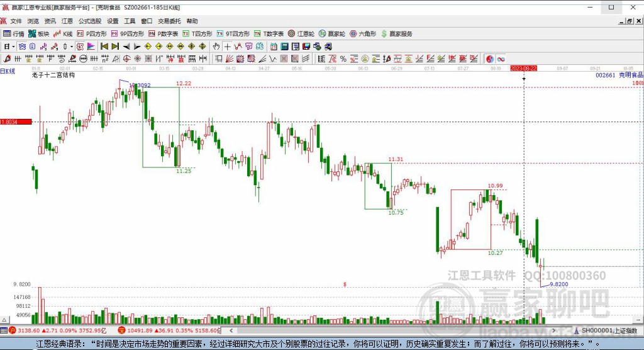Open the calculator icon
This screenshot has height=350, width=644.
[x=284, y=47]
